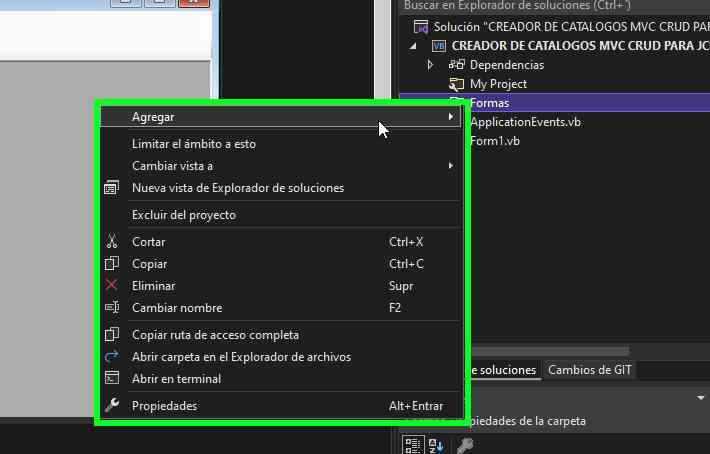
Task: Click the Propiedades wrench icon
Action: [x=112, y=406]
